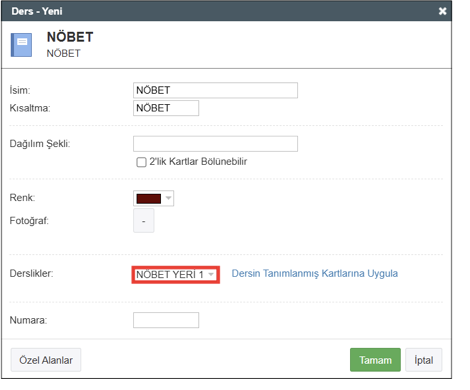Screen dimensions: 470x390
Task: Click the Renk label
Action: 22,197
